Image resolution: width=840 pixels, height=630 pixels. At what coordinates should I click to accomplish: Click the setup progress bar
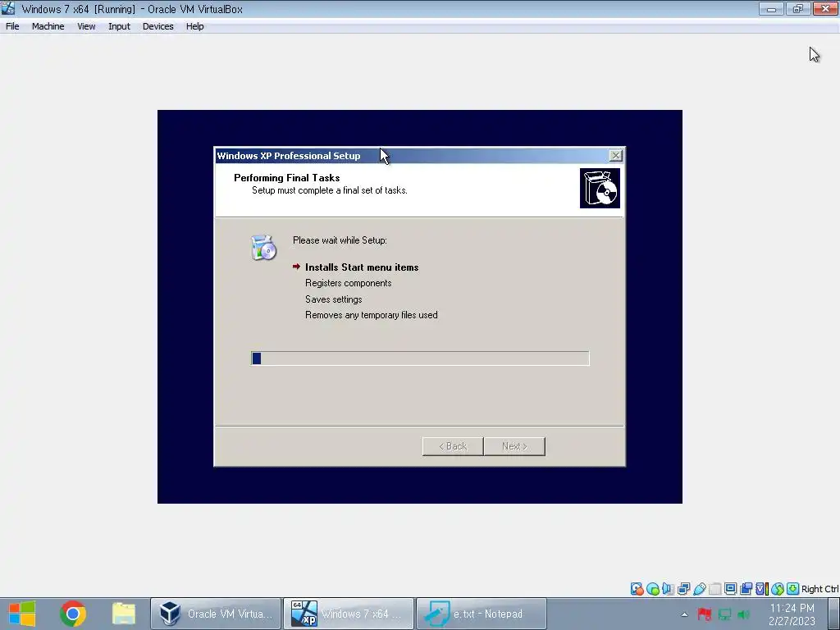click(420, 358)
